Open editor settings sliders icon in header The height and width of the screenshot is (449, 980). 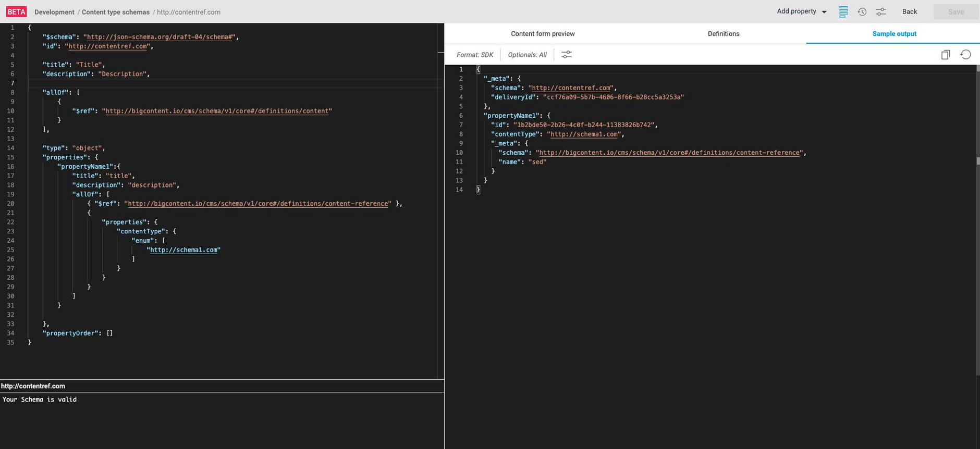880,11
